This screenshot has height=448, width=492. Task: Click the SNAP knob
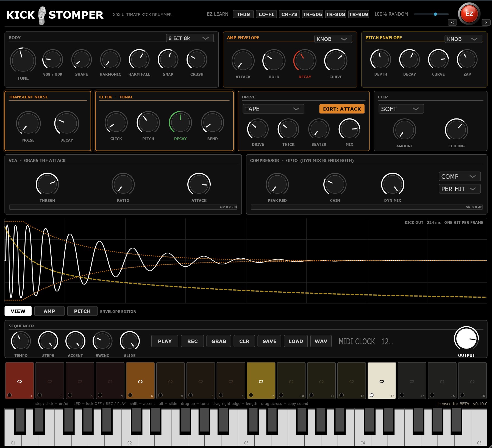(x=168, y=59)
